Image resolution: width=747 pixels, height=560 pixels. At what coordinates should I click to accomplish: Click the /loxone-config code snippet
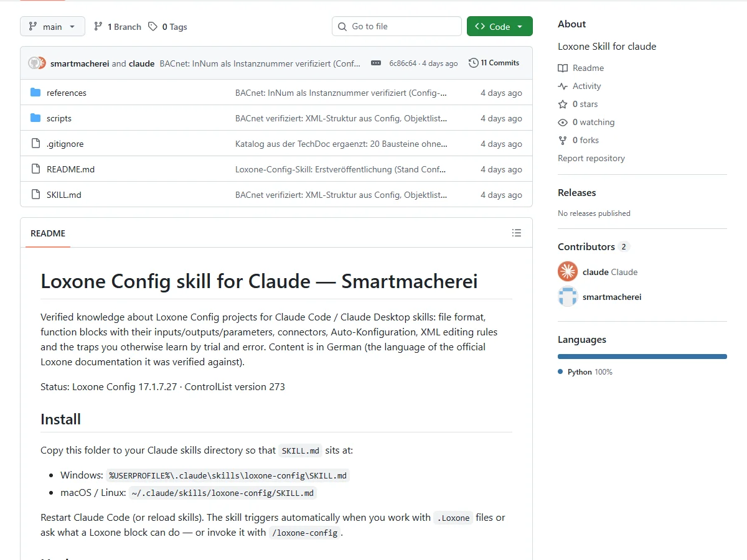pyautogui.click(x=304, y=533)
